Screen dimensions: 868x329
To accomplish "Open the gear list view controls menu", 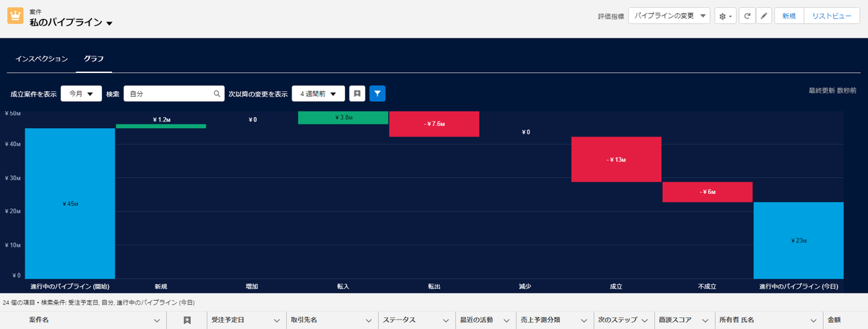I will (x=725, y=15).
